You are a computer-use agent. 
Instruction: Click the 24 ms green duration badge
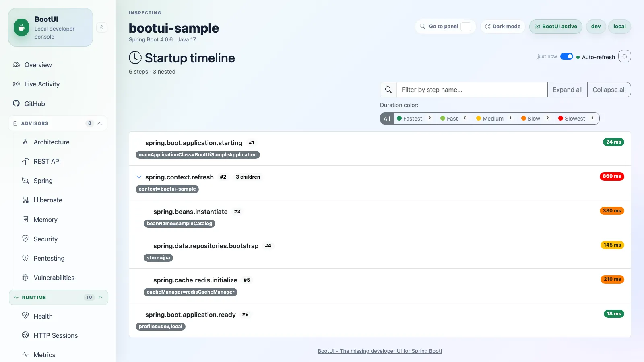(x=613, y=142)
